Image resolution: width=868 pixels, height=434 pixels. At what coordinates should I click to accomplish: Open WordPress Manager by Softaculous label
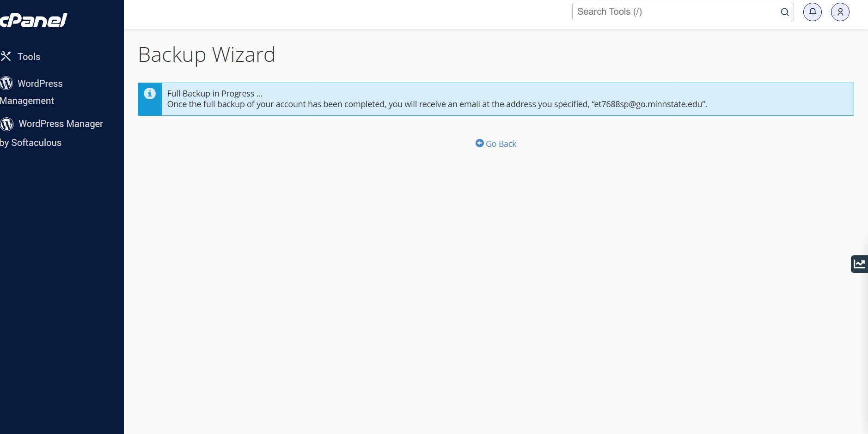61,124
